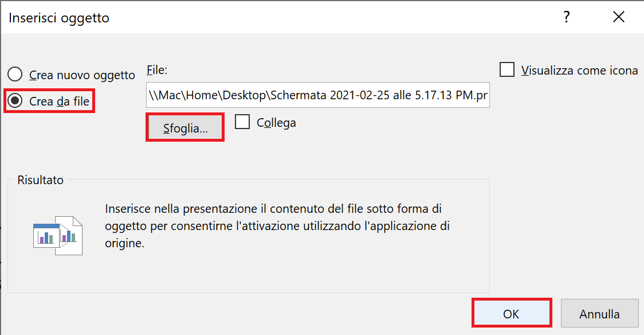Viewport: 644px width, 335px height.
Task: Click the Inserisci oggetto title text
Action: click(x=59, y=18)
